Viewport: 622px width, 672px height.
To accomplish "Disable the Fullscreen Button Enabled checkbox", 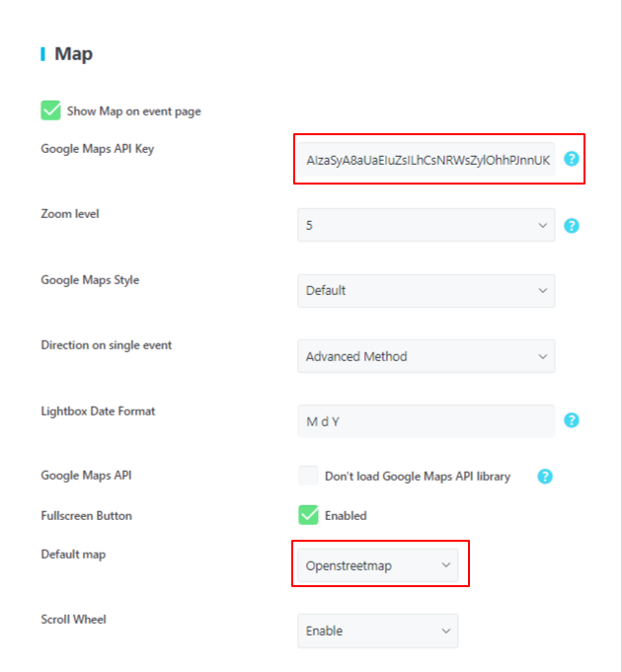I will pos(308,515).
